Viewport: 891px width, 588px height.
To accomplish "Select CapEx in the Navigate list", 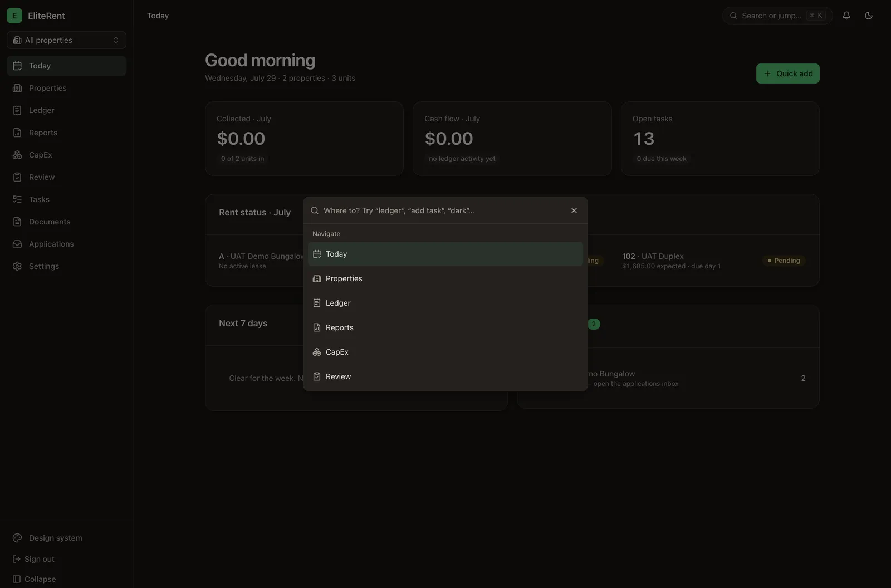I will (x=445, y=352).
